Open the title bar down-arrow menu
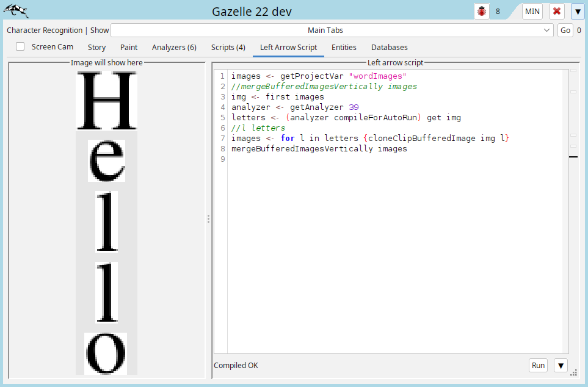Image resolution: width=588 pixels, height=387 pixels. [578, 12]
